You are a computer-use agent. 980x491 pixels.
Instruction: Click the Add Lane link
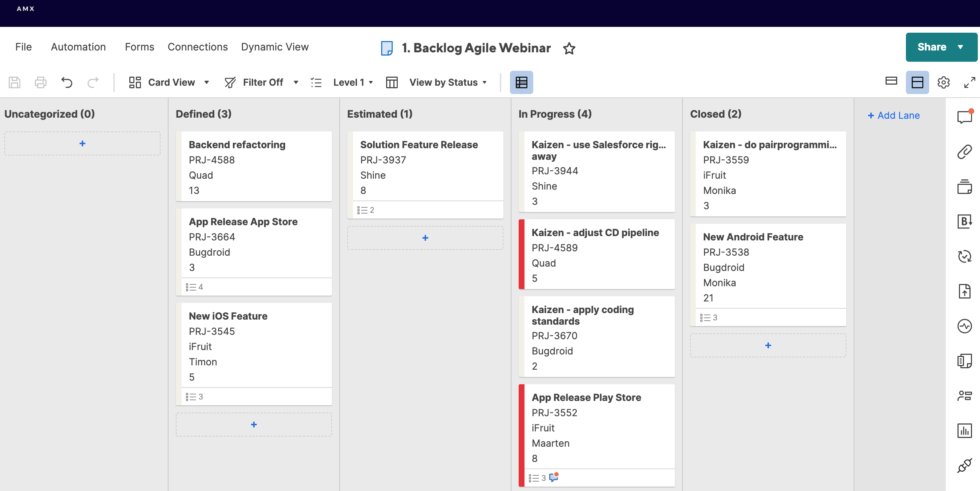coord(894,115)
